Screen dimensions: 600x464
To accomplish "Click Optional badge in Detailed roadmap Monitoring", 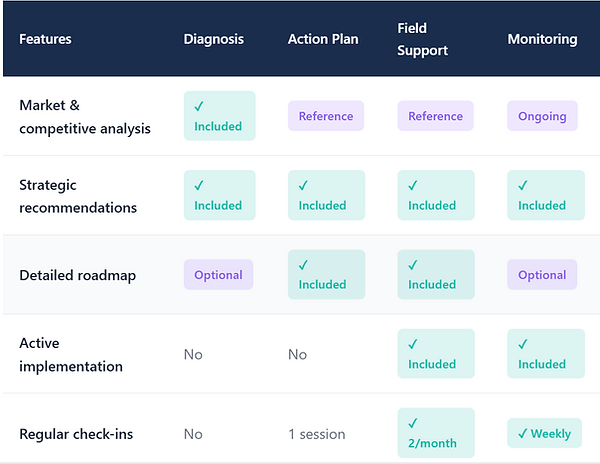I will [x=542, y=275].
